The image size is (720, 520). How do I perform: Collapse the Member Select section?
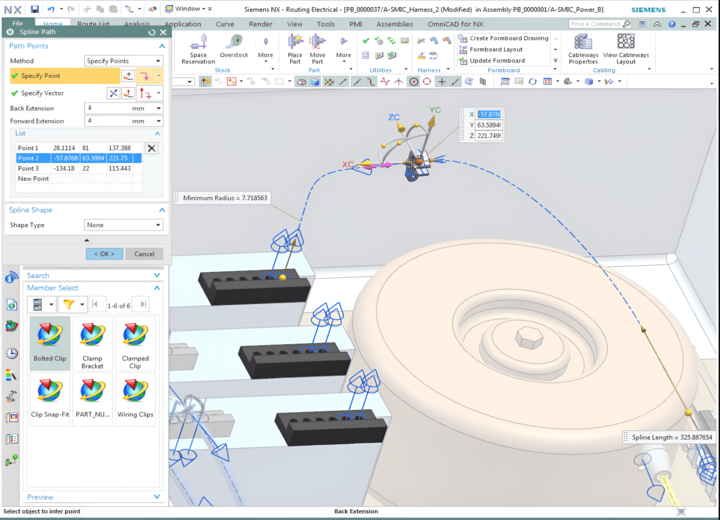(x=157, y=288)
